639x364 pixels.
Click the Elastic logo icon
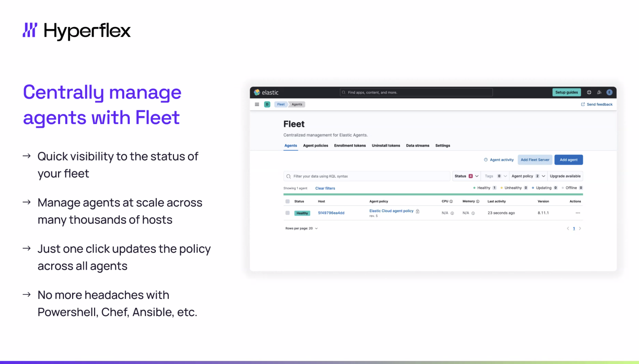pyautogui.click(x=257, y=92)
